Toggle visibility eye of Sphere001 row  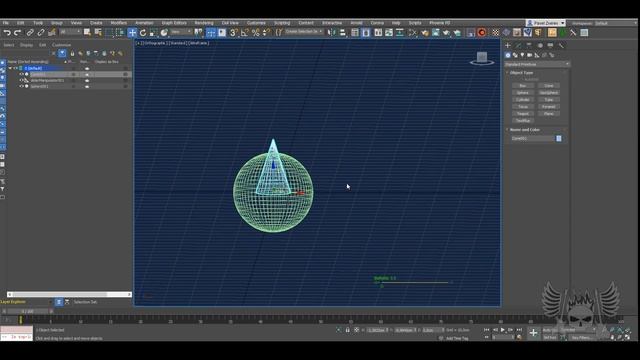click(22, 87)
